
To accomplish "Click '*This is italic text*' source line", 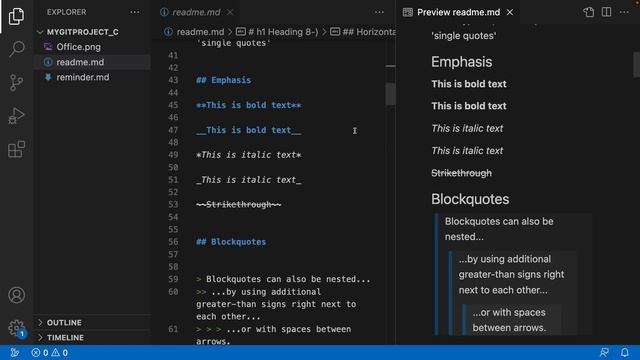I will coord(249,155).
